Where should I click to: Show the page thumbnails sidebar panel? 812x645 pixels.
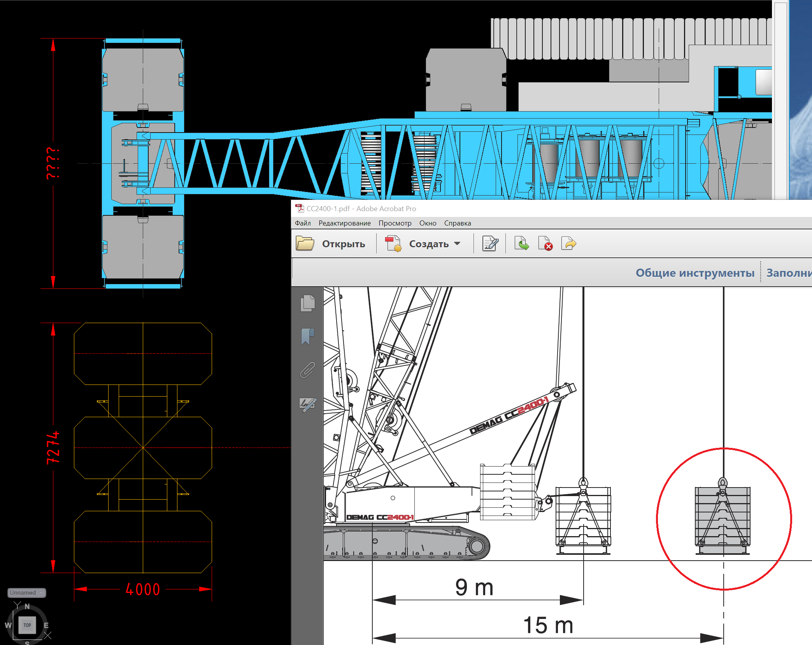pos(307,303)
